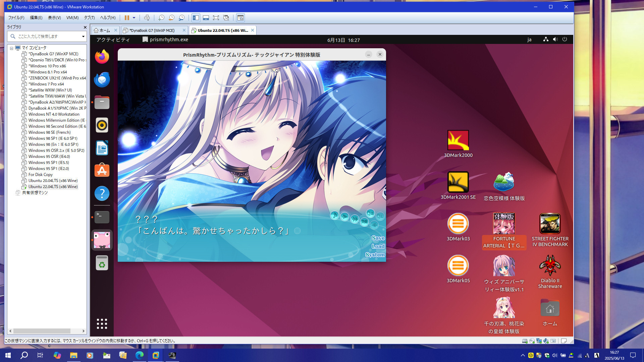Open the 恋色空模様 体験版 desktop icon

(504, 186)
